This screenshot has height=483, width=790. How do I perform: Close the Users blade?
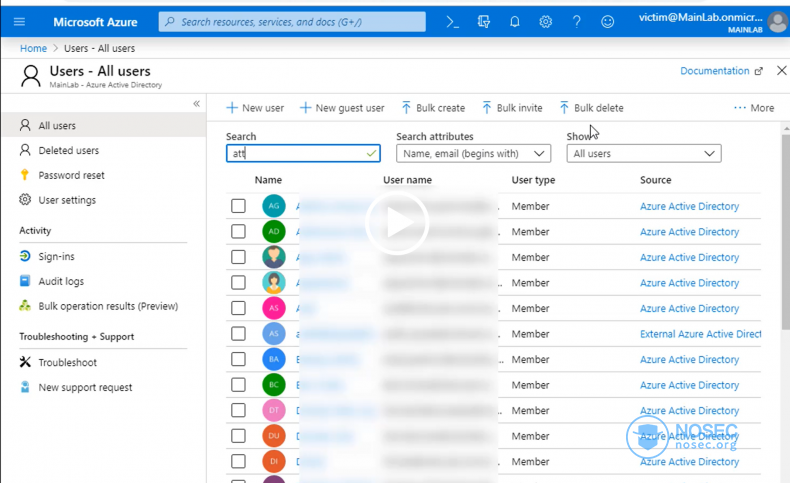pyautogui.click(x=781, y=71)
